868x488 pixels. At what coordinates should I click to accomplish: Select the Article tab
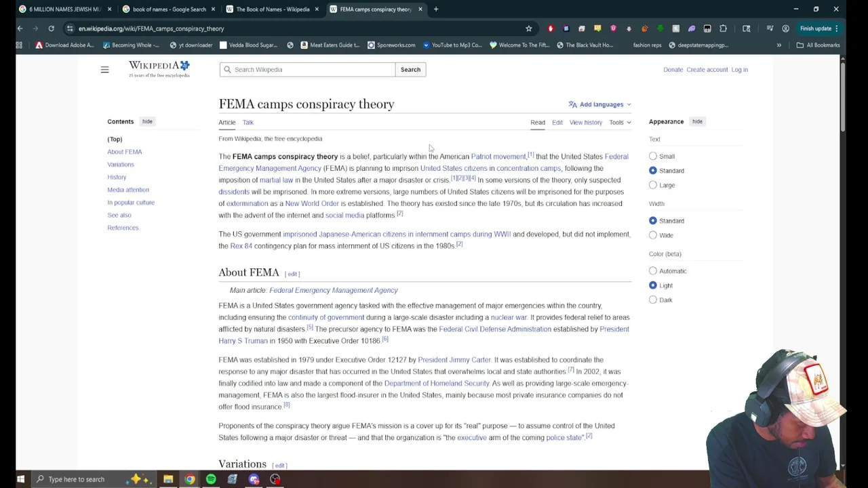coord(226,123)
